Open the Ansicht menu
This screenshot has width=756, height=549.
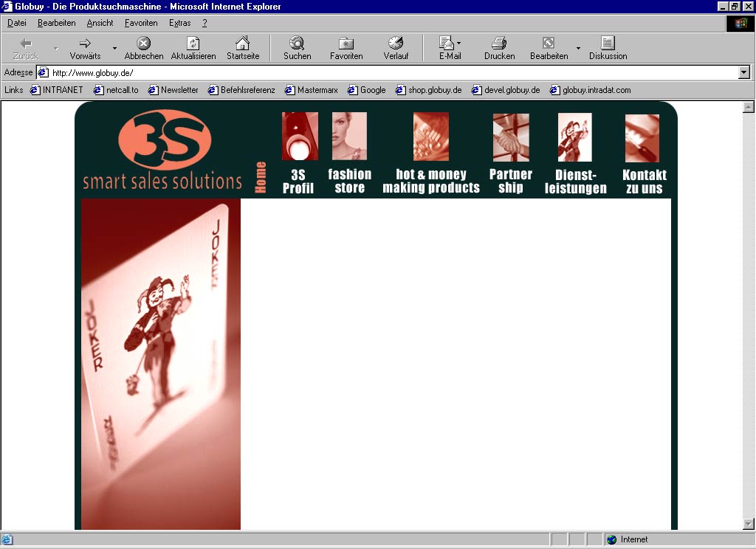[100, 23]
